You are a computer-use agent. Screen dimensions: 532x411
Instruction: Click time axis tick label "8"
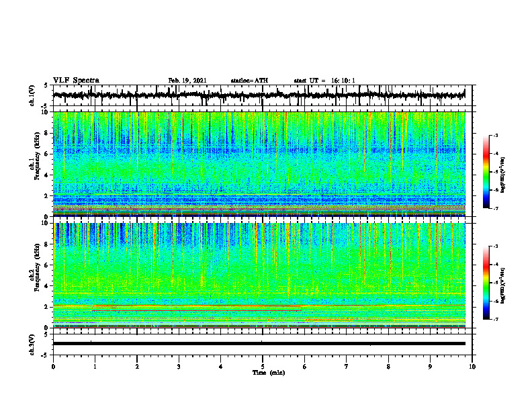[388, 367]
